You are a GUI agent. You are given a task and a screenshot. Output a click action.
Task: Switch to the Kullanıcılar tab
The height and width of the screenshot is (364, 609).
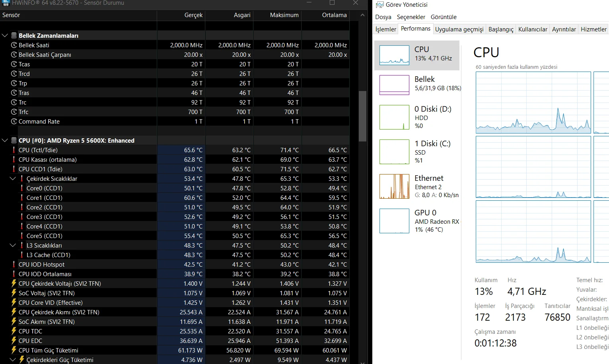coord(533,29)
